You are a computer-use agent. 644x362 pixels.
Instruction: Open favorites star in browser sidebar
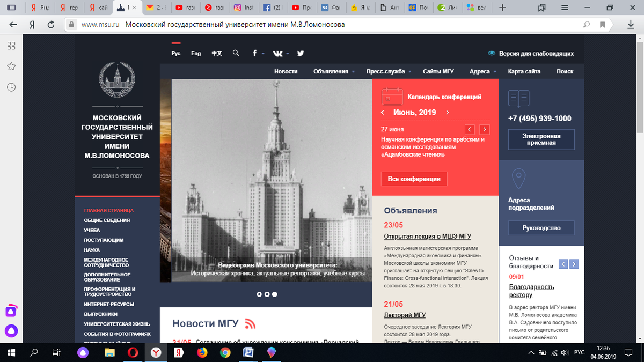tap(11, 66)
